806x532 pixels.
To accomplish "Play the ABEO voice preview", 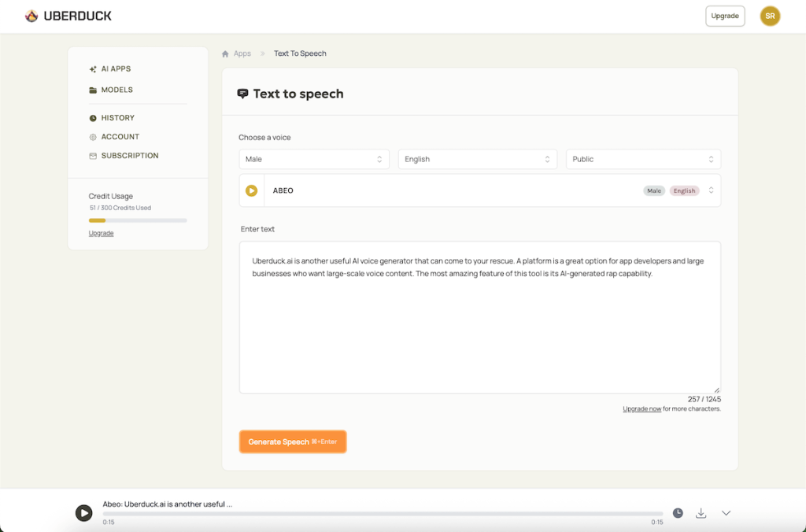I will (x=251, y=190).
